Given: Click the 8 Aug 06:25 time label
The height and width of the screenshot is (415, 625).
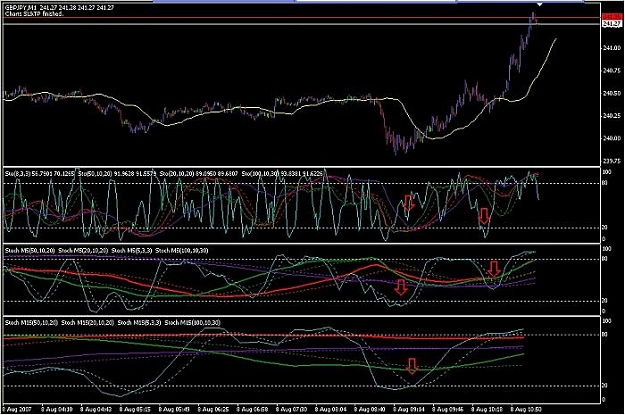Looking at the screenshot, I should tap(215, 409).
